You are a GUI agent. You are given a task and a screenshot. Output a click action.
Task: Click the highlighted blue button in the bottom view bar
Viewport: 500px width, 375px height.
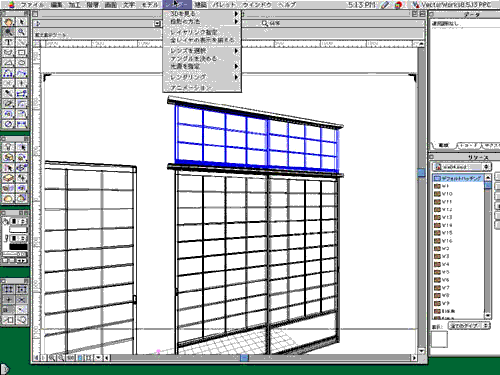[x=80, y=358]
